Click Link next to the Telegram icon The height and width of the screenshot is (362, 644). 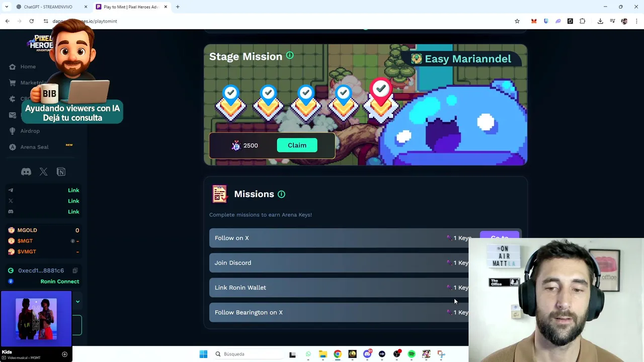pos(73,190)
